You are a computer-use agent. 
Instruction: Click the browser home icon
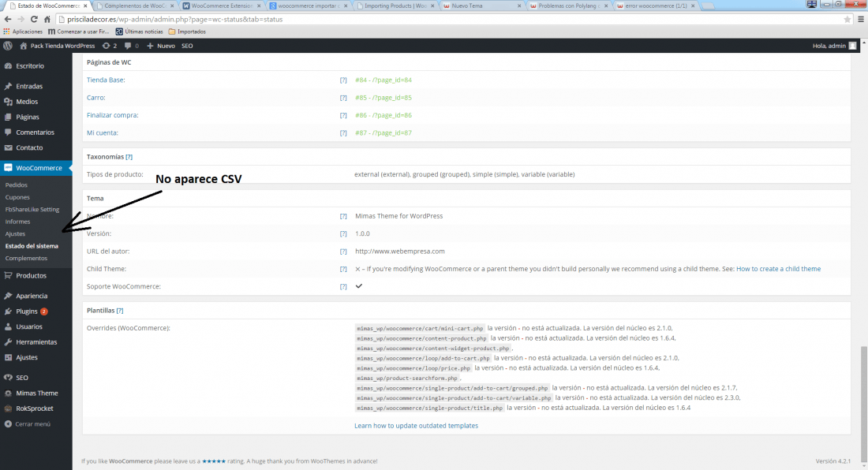[x=47, y=19]
